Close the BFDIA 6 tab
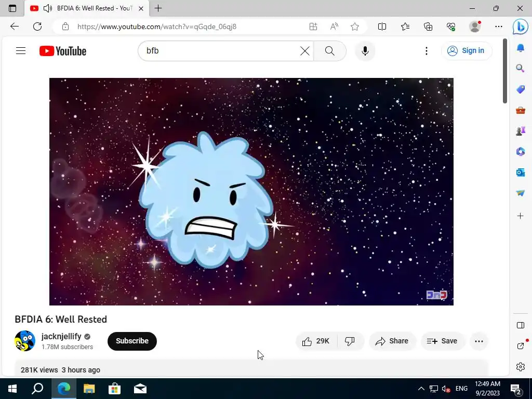 pyautogui.click(x=141, y=8)
